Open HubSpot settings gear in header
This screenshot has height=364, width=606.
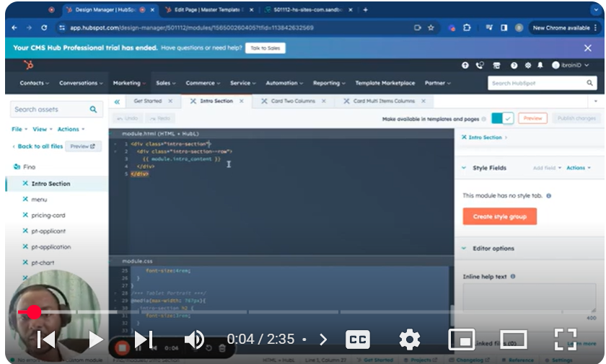[527, 66]
